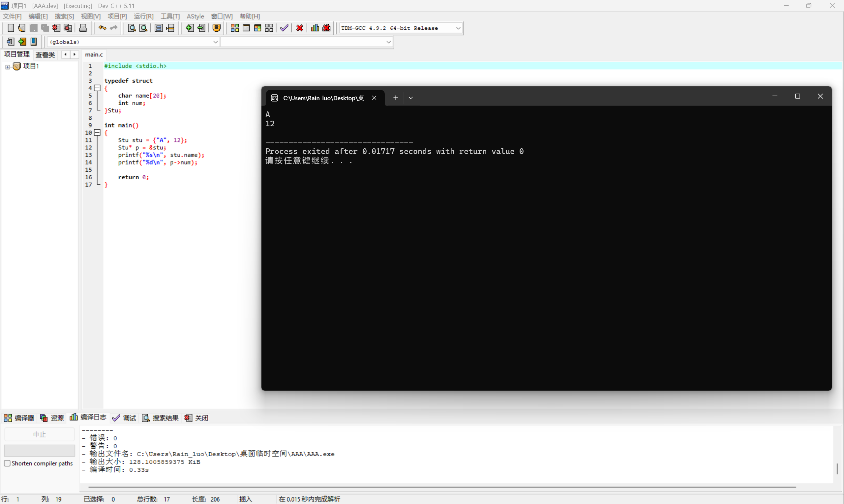Click the bar chart profile analysis icon
The width and height of the screenshot is (844, 504).
(x=315, y=28)
